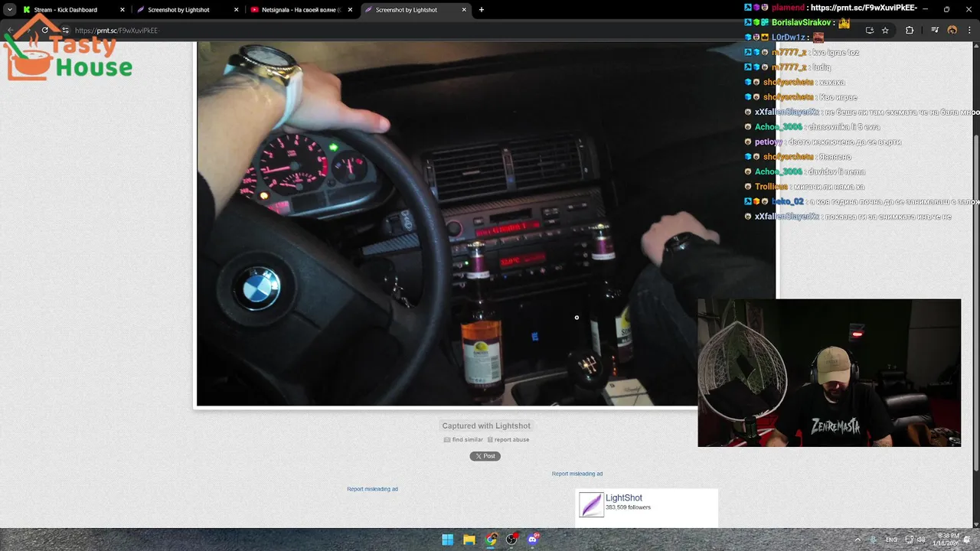Open the network status tray icon
The height and width of the screenshot is (551, 980).
pos(910,540)
